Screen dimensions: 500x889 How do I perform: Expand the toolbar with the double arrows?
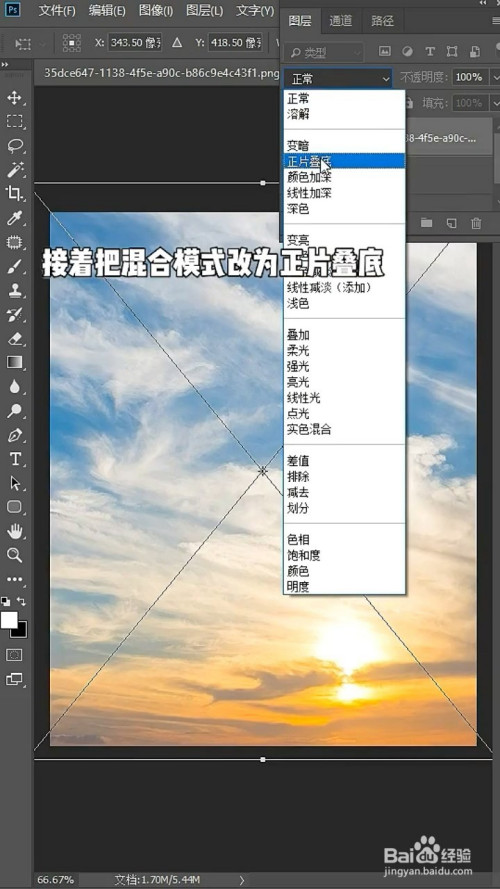coord(5,65)
